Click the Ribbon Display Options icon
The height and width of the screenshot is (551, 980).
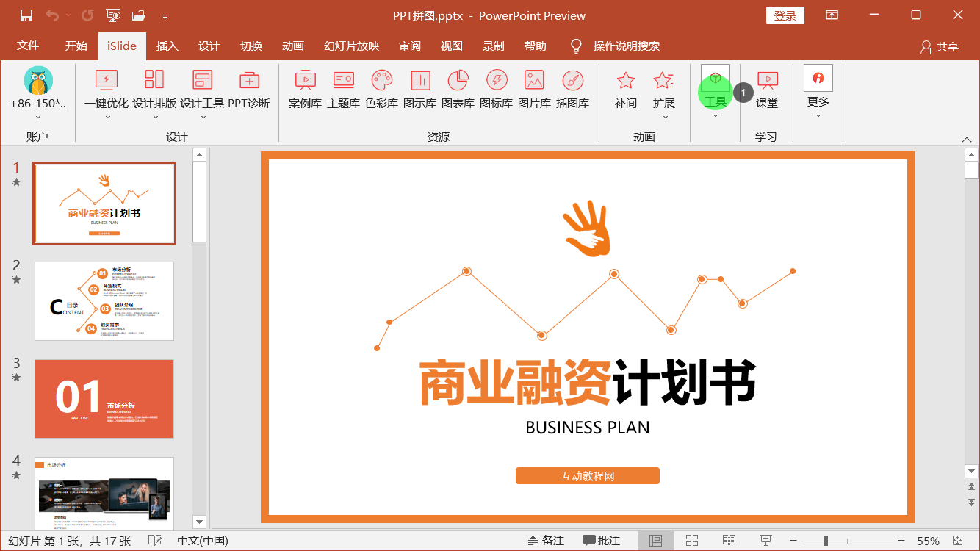[832, 15]
